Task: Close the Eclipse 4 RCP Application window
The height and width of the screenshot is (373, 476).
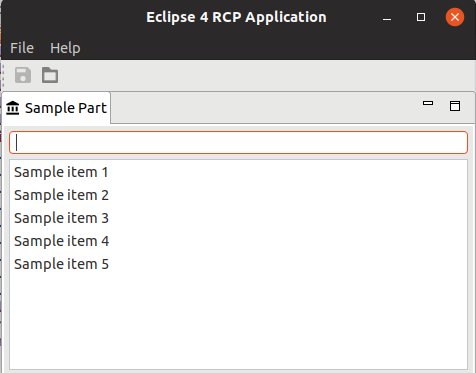Action: click(455, 17)
